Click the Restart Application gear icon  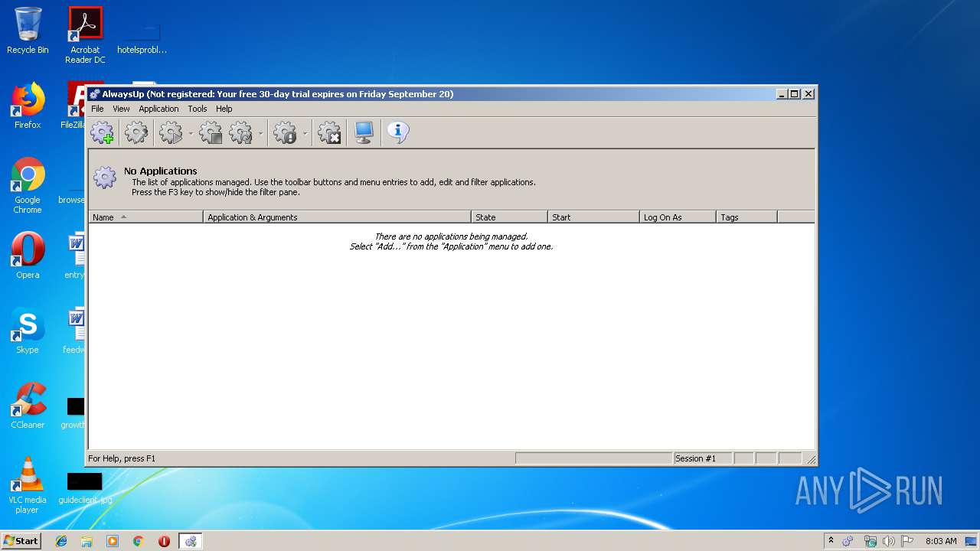pyautogui.click(x=241, y=132)
